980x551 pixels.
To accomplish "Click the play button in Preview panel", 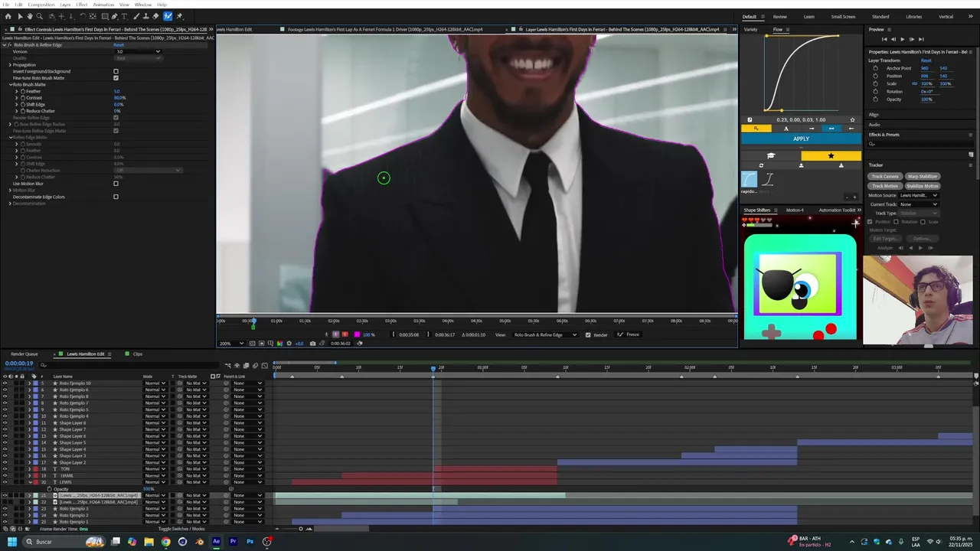I will coord(902,39).
